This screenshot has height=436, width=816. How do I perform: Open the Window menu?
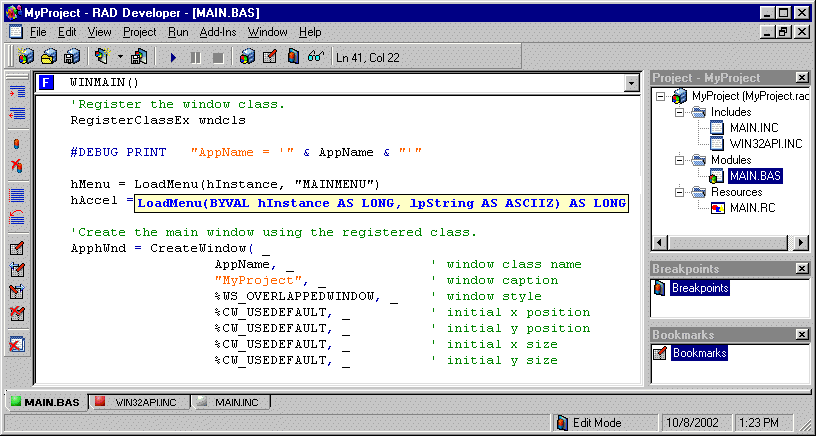tap(267, 32)
